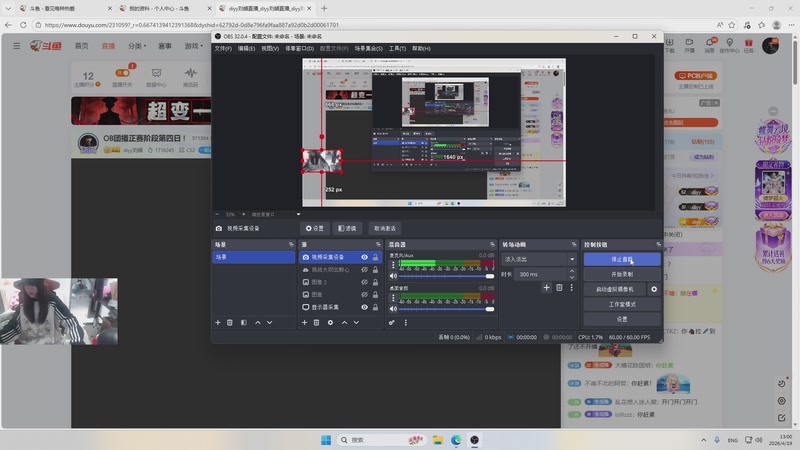Toggle visibility of 视频采集设备 source
The image size is (800, 450).
[364, 257]
